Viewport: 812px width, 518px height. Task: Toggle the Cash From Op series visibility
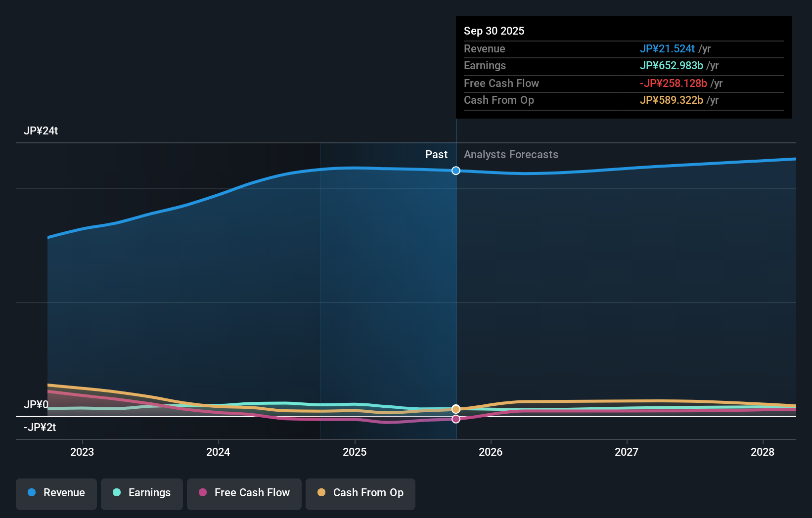360,494
